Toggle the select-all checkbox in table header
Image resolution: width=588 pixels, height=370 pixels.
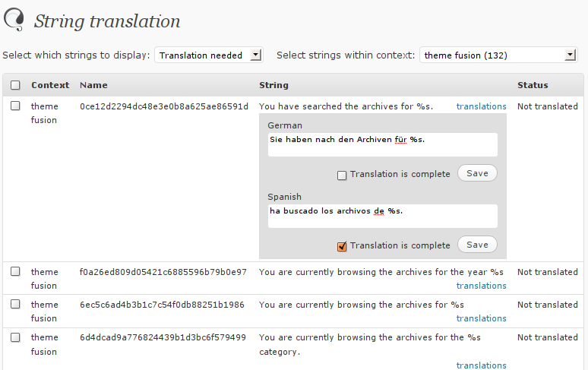point(15,85)
